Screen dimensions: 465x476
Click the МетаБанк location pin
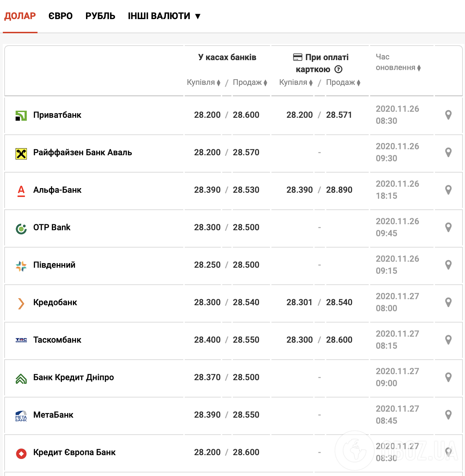pyautogui.click(x=448, y=415)
